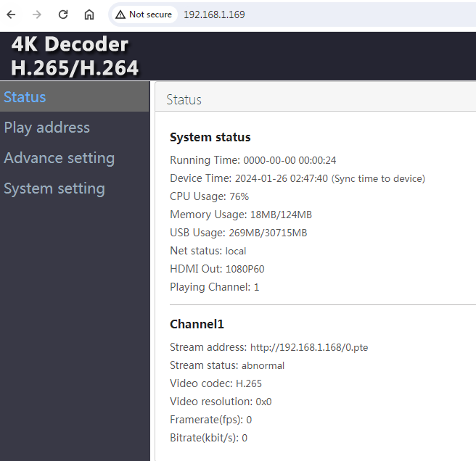Go to the browser home page
The height and width of the screenshot is (461, 476).
coord(89,14)
